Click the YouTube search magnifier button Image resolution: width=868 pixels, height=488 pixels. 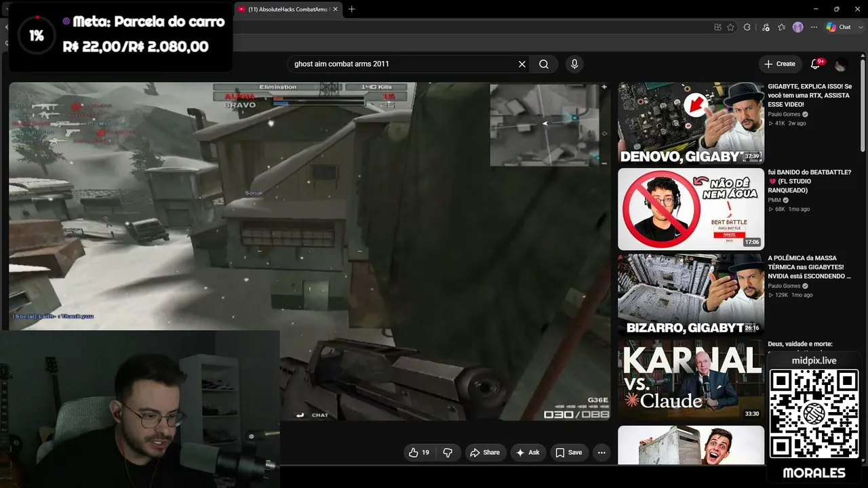tap(544, 64)
